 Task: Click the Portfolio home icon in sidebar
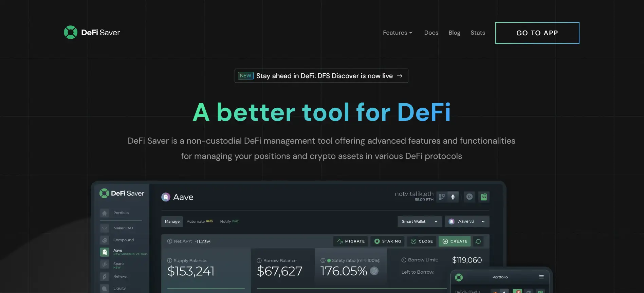point(105,213)
